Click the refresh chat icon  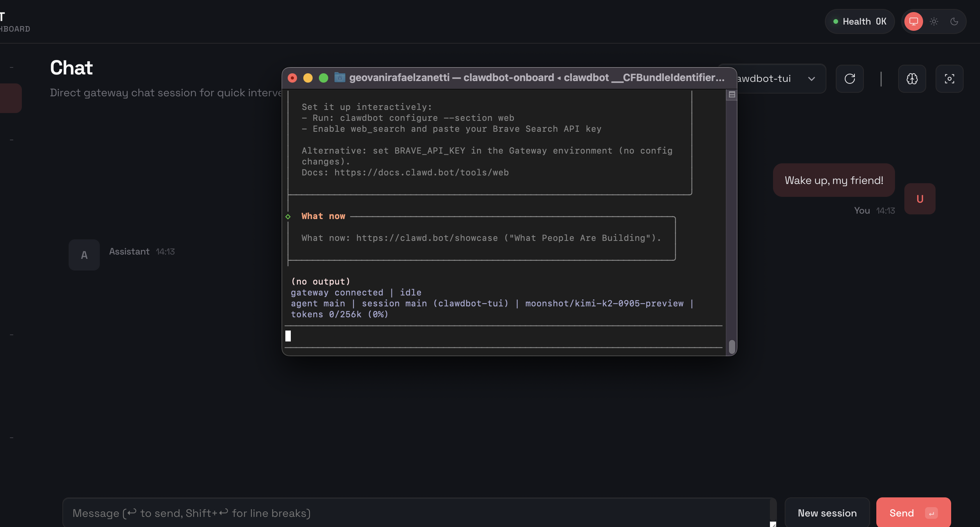click(x=849, y=79)
